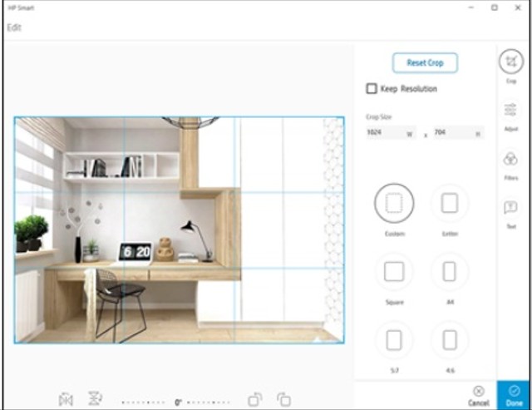Click the image inside the crop frame
This screenshot has width=532, height=410.
(x=180, y=230)
